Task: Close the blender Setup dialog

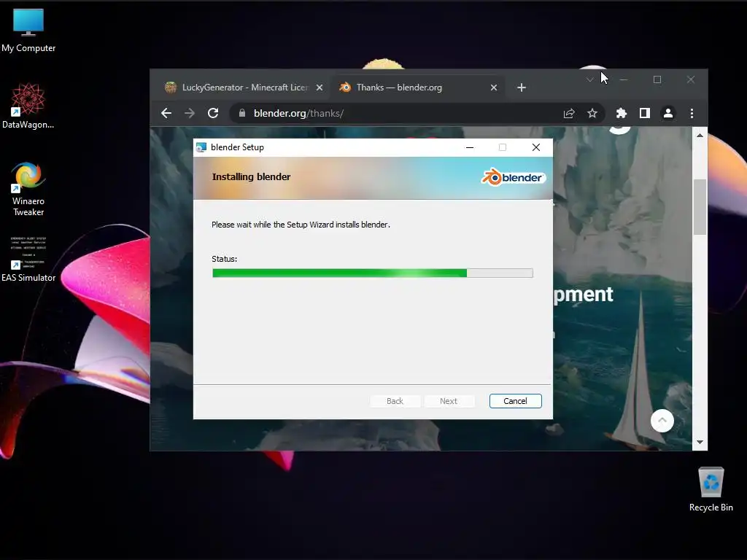Action: (536, 147)
